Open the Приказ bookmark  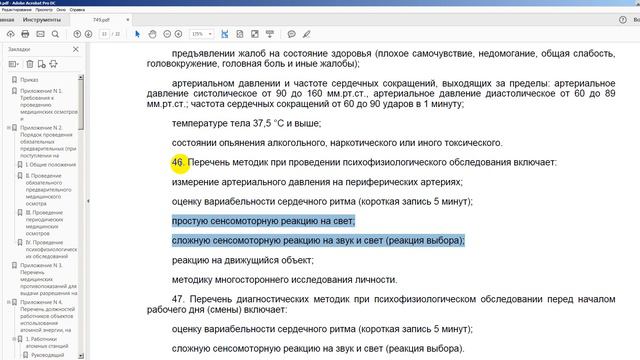click(x=29, y=80)
